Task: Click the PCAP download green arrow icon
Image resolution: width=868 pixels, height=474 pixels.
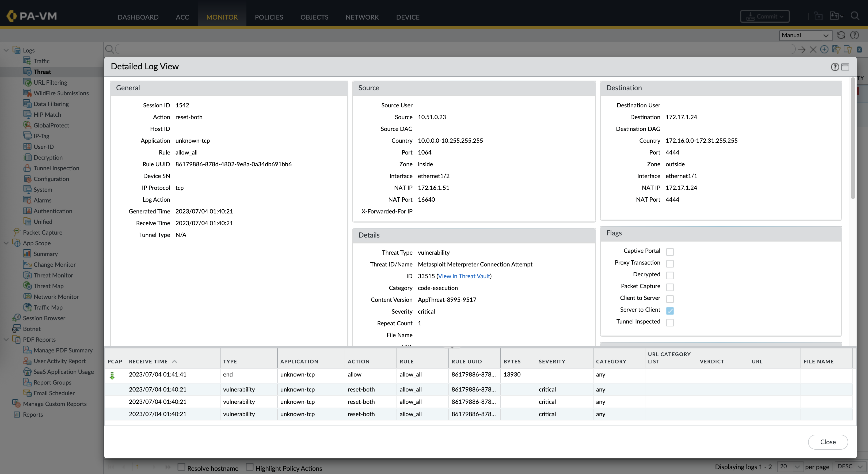Action: [x=112, y=375]
